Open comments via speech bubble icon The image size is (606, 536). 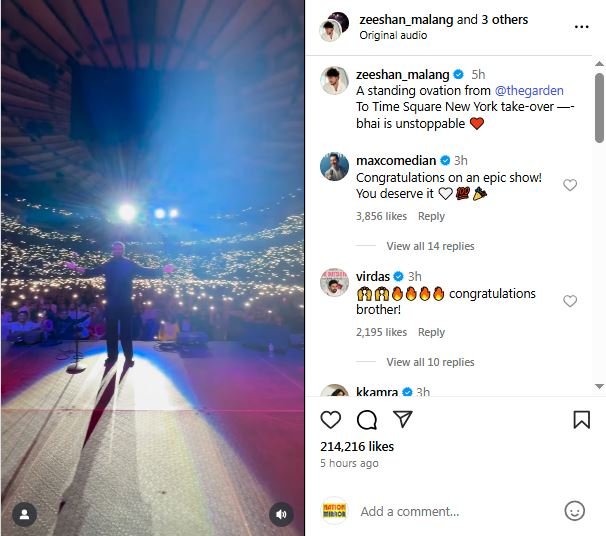click(367, 420)
